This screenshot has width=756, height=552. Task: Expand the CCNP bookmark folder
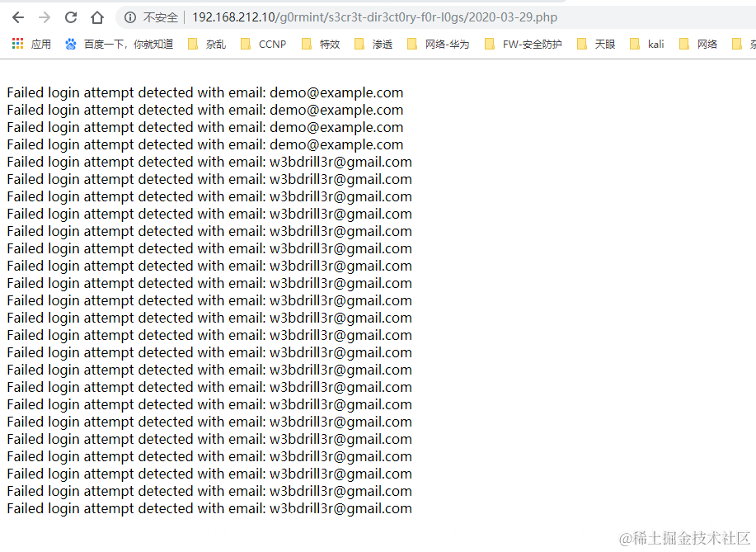(263, 45)
